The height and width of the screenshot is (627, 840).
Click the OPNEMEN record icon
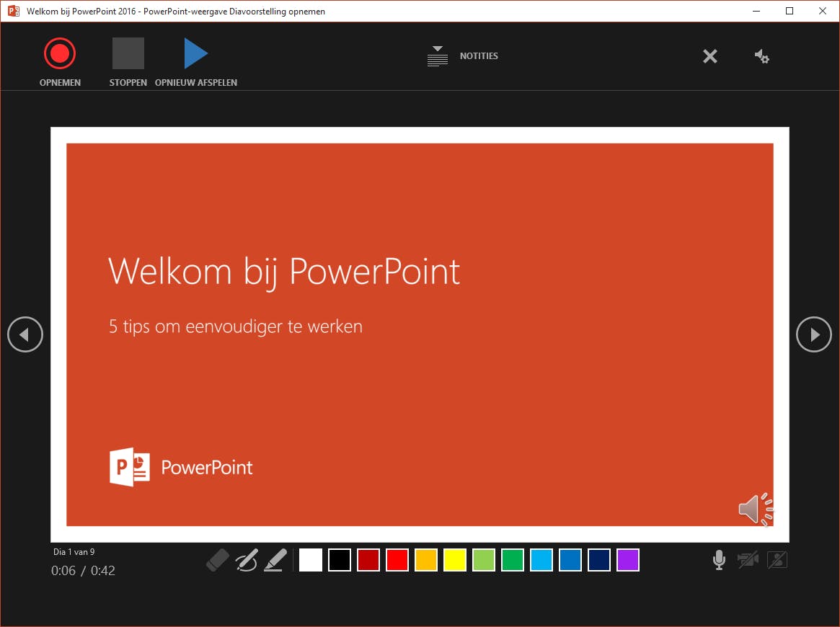(x=60, y=53)
